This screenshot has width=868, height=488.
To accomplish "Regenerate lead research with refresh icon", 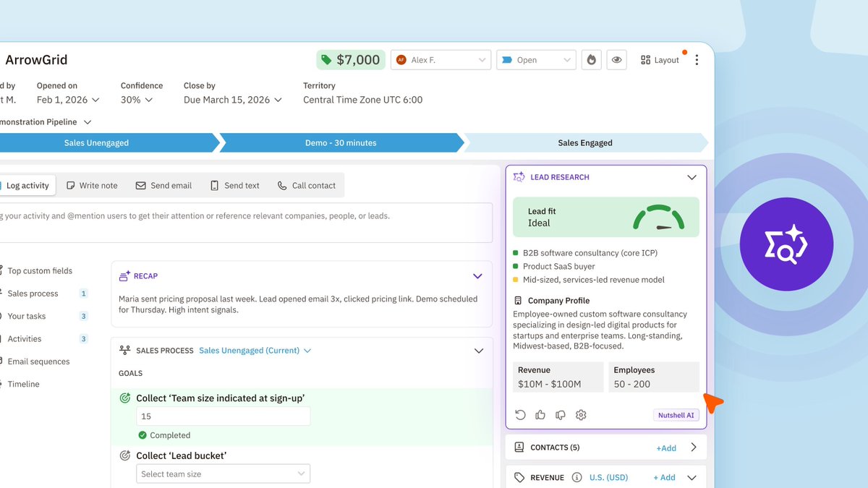I will pos(520,415).
